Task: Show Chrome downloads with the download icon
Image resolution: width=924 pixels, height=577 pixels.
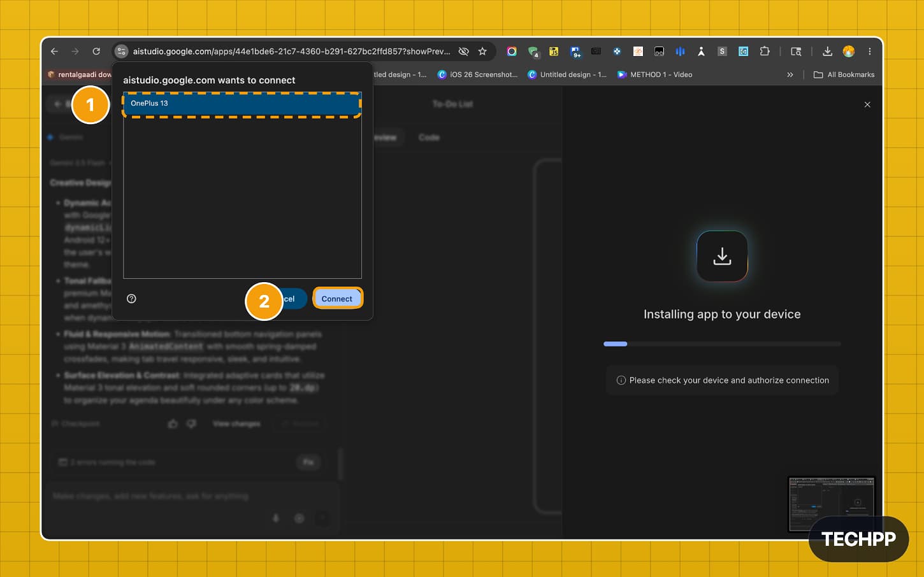Action: click(x=827, y=52)
